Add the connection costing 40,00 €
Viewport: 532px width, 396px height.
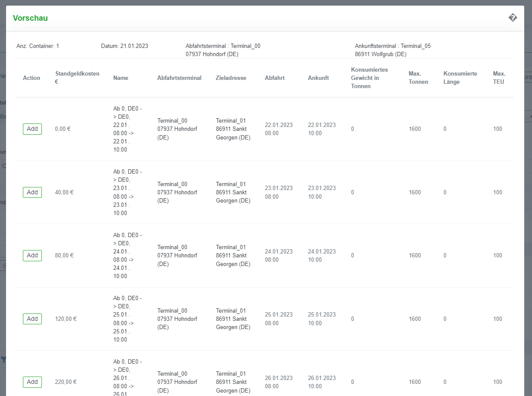[x=32, y=192]
